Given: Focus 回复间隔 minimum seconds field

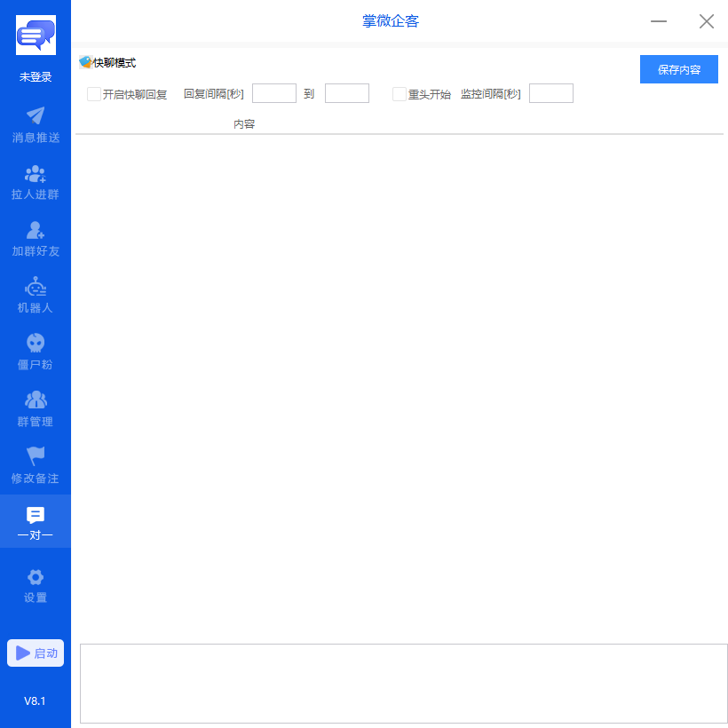Looking at the screenshot, I should (274, 93).
